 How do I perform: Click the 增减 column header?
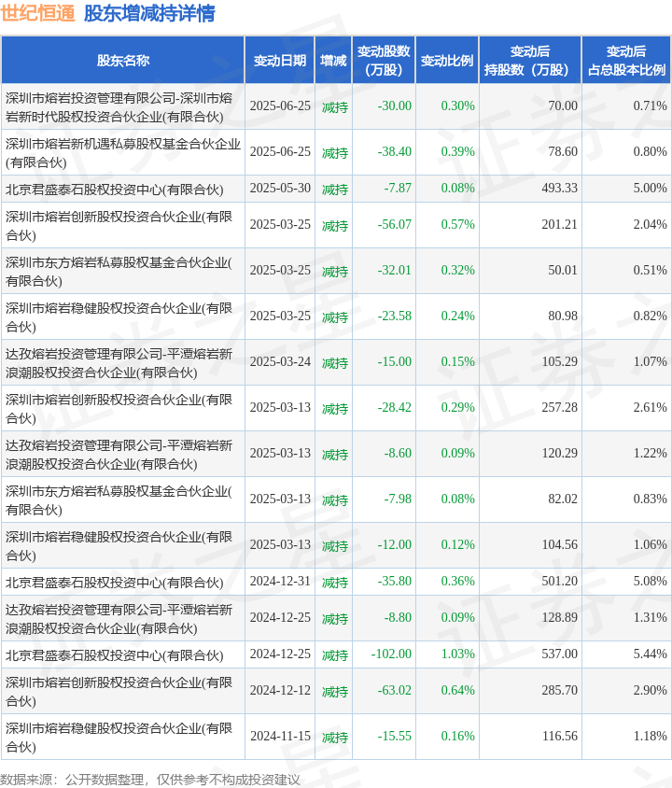[x=333, y=61]
